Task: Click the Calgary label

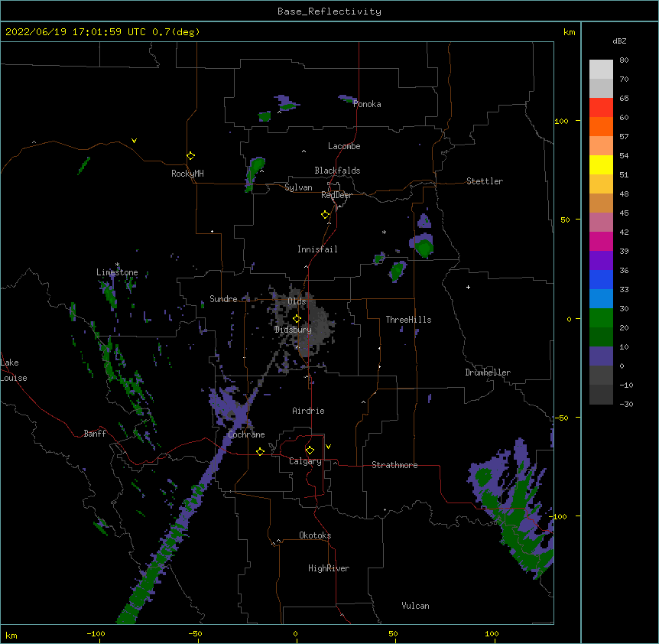Action: click(305, 461)
